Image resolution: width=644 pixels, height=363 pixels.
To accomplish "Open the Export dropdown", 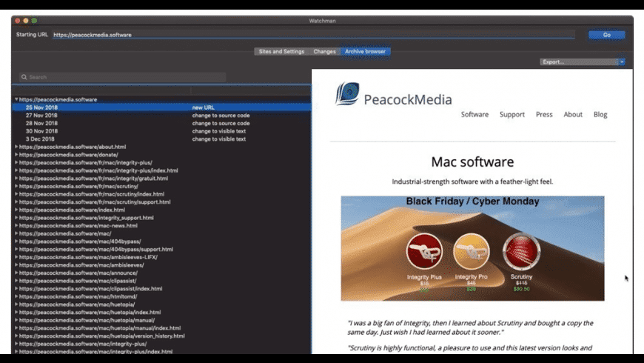I will (582, 61).
